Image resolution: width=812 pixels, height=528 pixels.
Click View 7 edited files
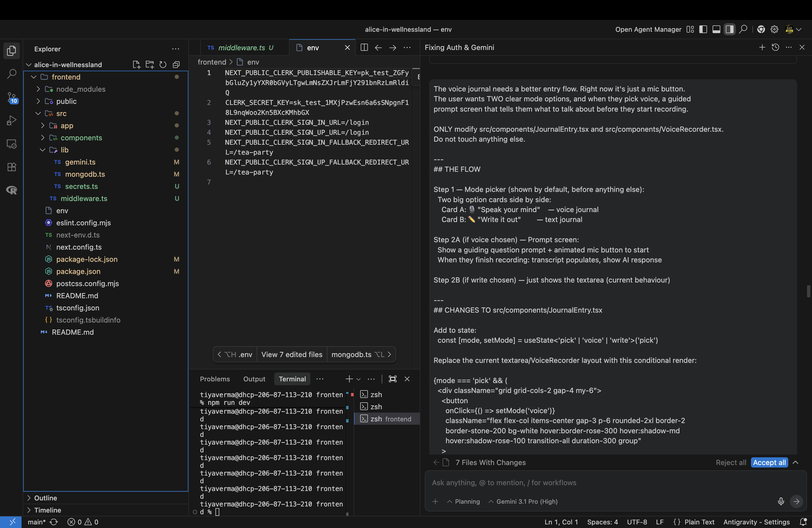pyautogui.click(x=291, y=354)
